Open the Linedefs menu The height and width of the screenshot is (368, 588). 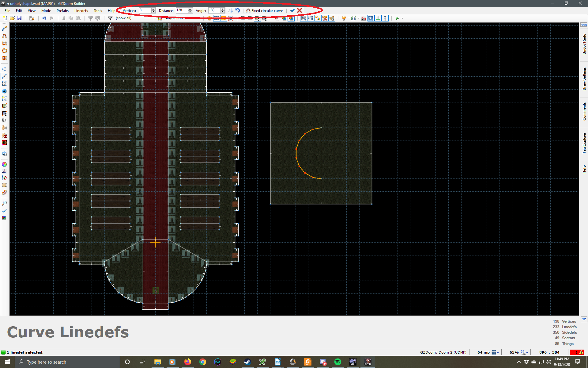(81, 10)
